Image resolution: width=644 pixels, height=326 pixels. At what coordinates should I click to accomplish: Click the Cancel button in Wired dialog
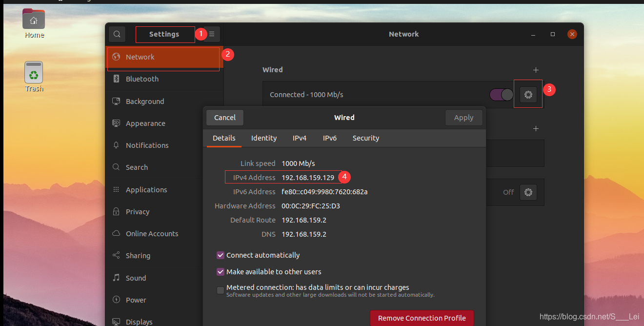[225, 118]
